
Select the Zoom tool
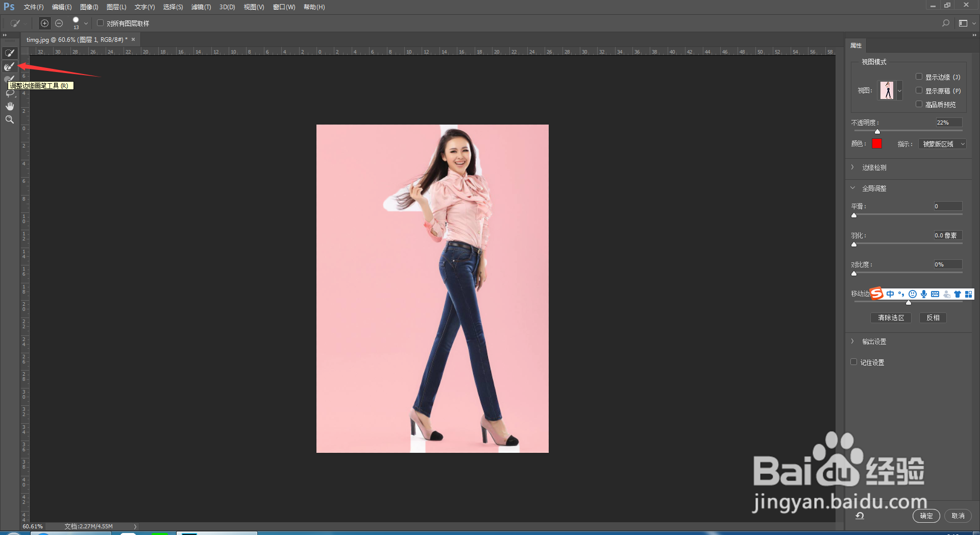9,119
